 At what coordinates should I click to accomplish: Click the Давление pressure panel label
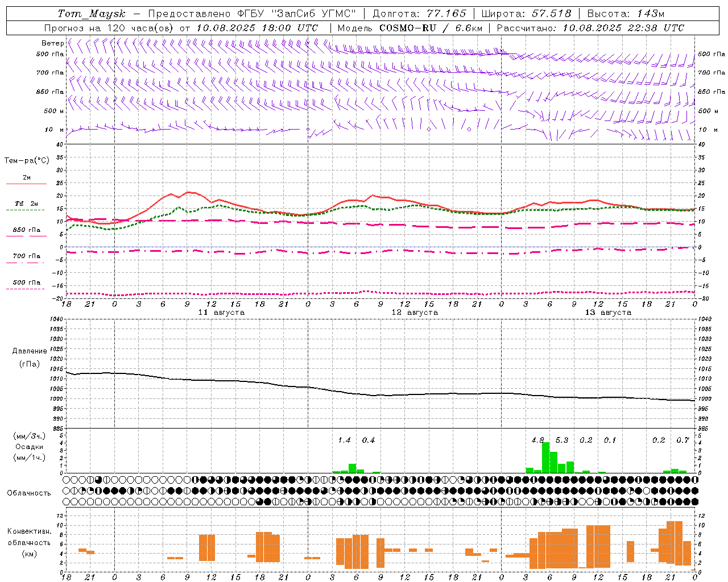click(x=30, y=351)
